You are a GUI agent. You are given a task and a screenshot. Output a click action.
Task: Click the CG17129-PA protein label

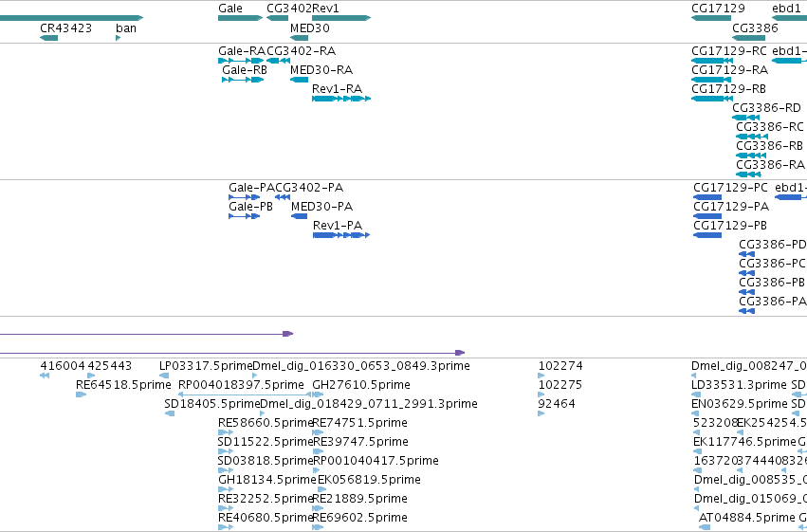tap(731, 207)
